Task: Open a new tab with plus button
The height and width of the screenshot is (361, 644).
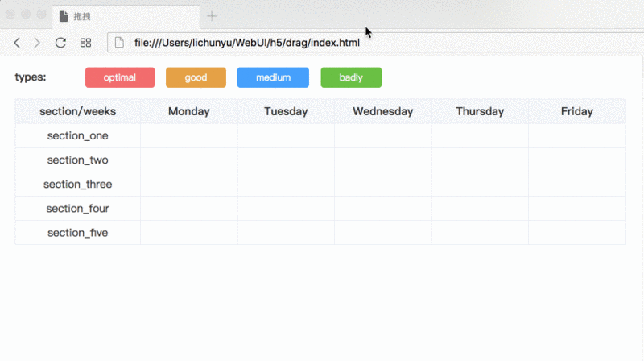Action: point(213,15)
